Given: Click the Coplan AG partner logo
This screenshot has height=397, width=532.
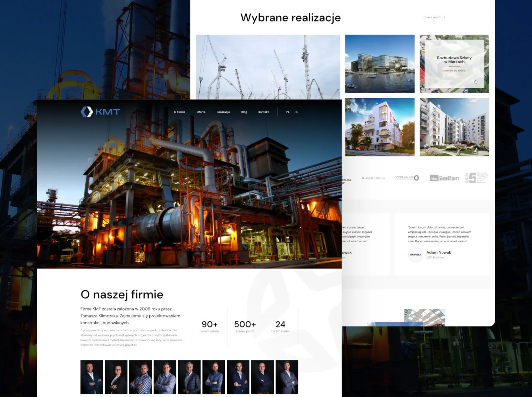Looking at the screenshot, I should tap(408, 178).
